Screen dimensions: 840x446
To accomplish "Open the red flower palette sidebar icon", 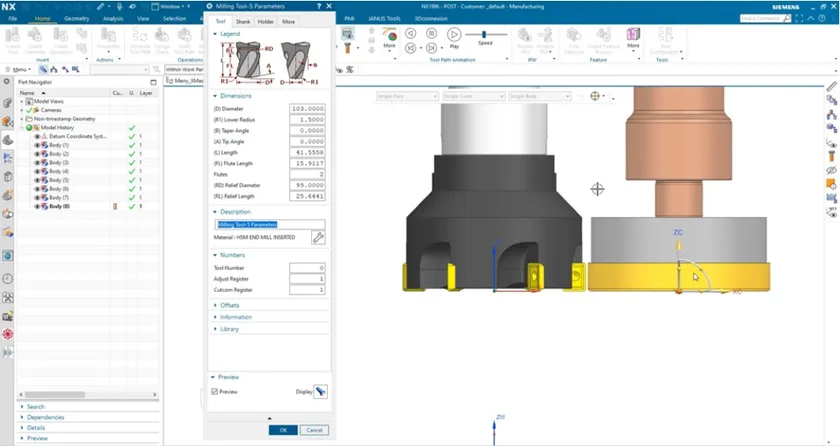I will (8, 334).
